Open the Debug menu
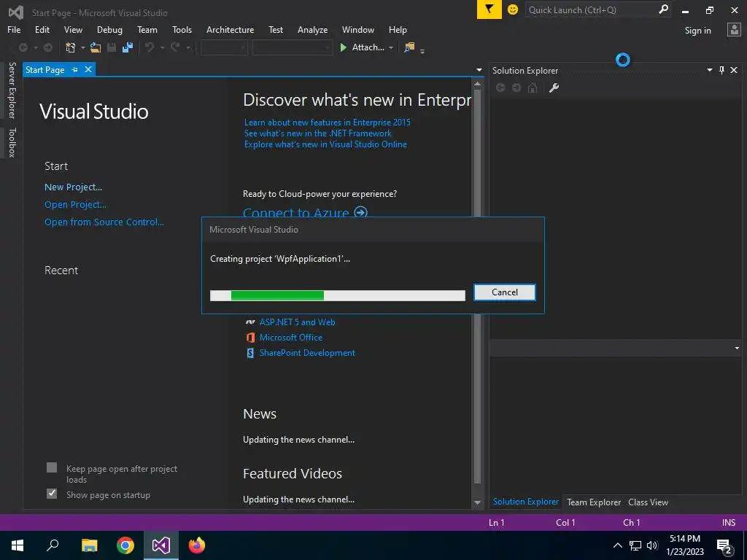 point(109,29)
